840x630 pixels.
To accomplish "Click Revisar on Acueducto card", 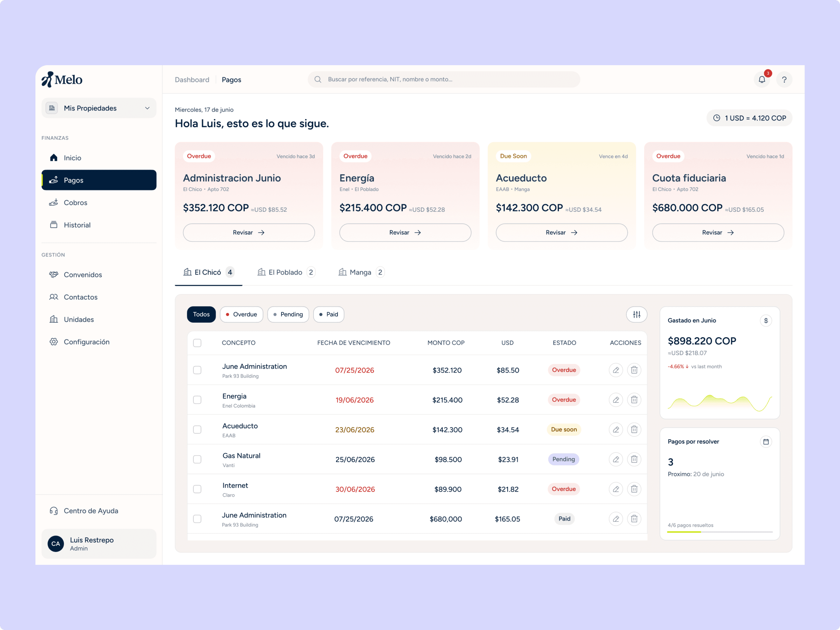I will pyautogui.click(x=562, y=232).
